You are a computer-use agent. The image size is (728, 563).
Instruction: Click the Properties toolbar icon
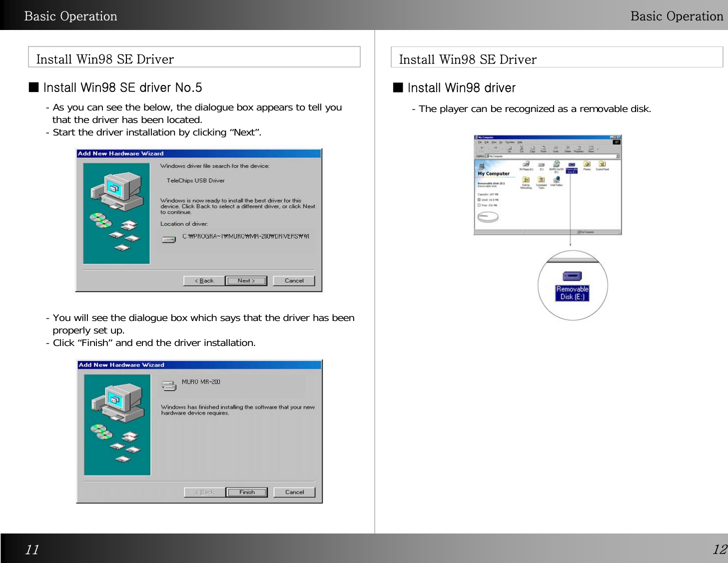click(x=579, y=148)
